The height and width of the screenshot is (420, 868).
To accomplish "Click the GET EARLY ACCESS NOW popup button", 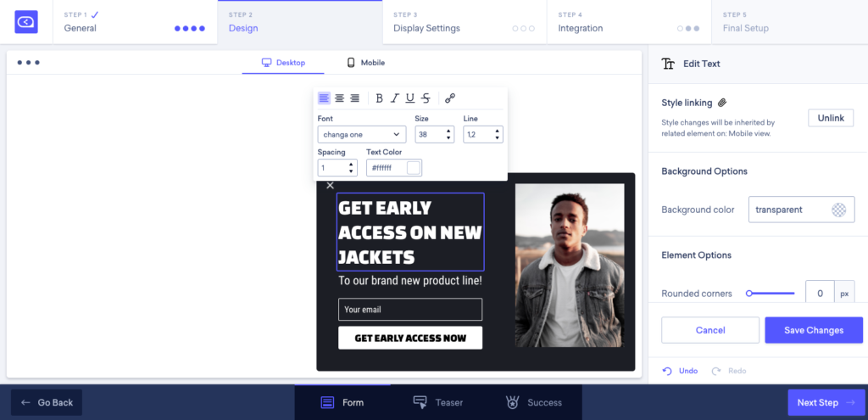I will pyautogui.click(x=410, y=338).
